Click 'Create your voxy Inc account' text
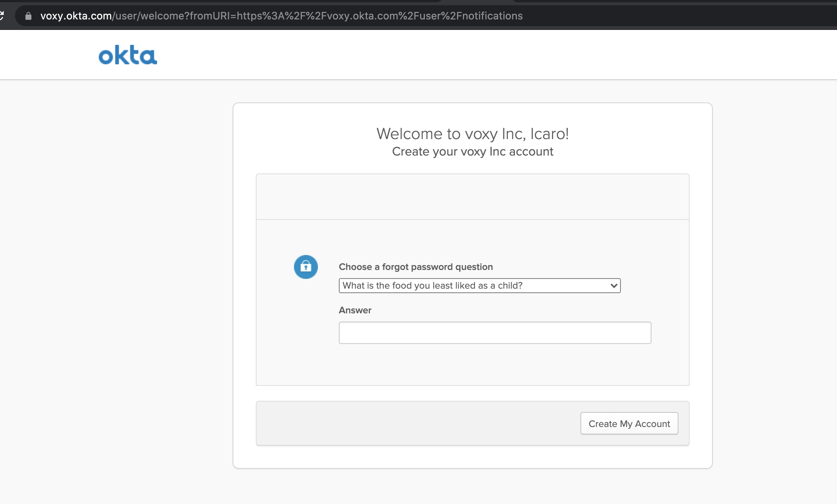Image resolution: width=837 pixels, height=504 pixels. pyautogui.click(x=472, y=151)
